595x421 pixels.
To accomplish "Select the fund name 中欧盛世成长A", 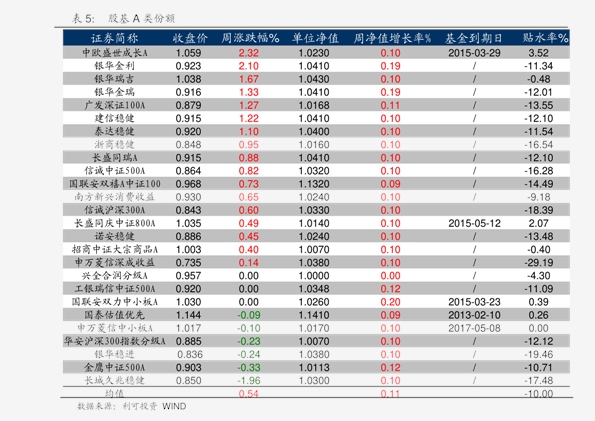I will (x=114, y=53).
